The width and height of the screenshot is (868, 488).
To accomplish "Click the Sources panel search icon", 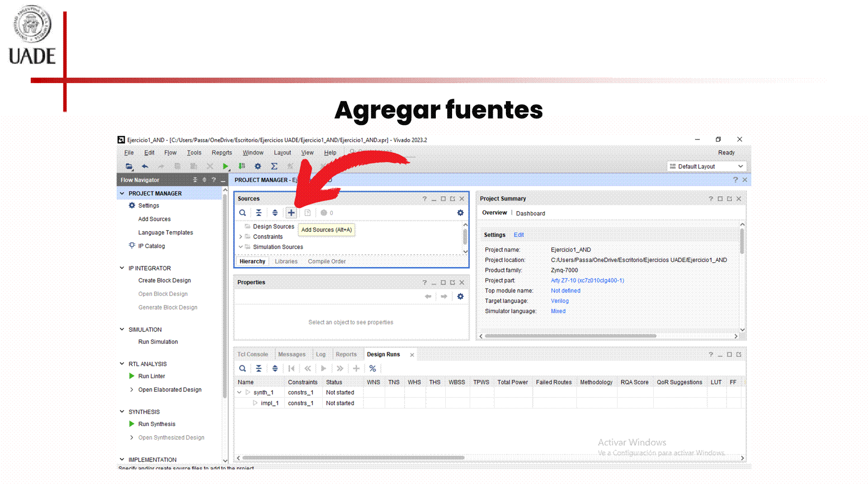I will (243, 213).
